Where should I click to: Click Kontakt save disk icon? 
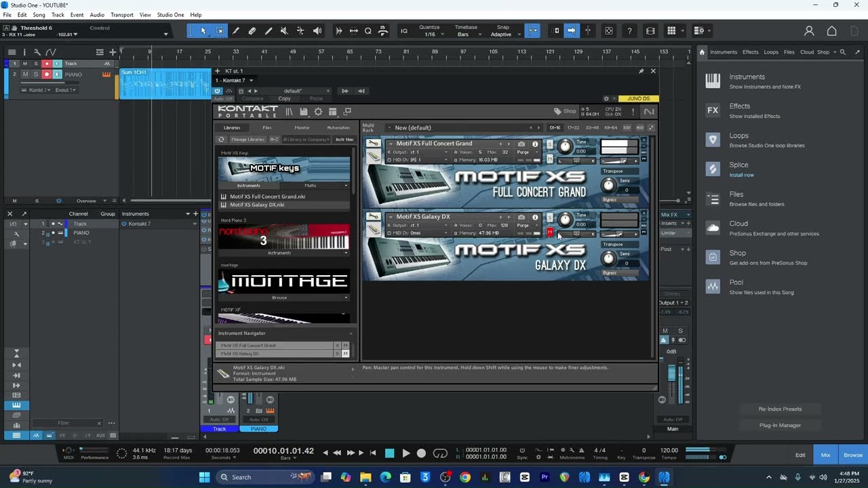(304, 112)
